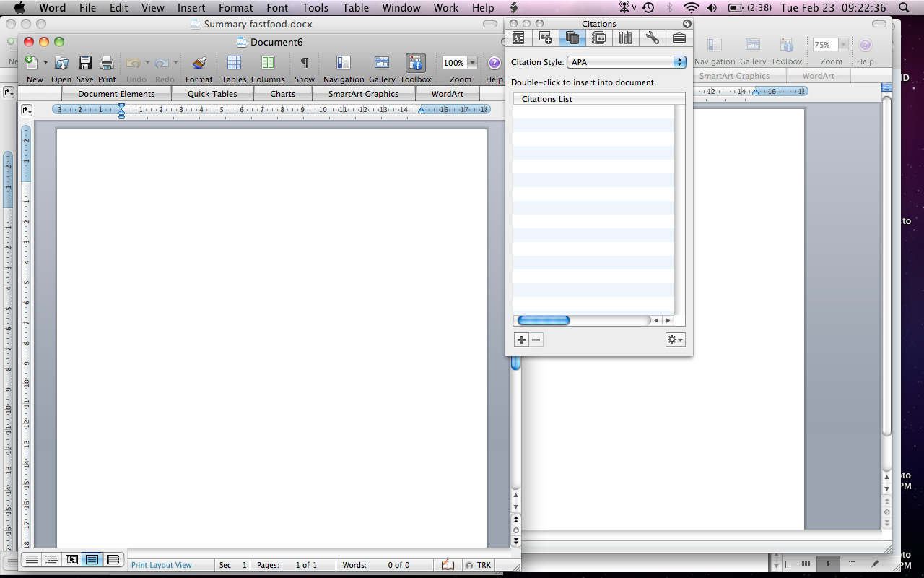Switch to Outline view button
Viewport: 924px width, 578px height.
tap(52, 559)
